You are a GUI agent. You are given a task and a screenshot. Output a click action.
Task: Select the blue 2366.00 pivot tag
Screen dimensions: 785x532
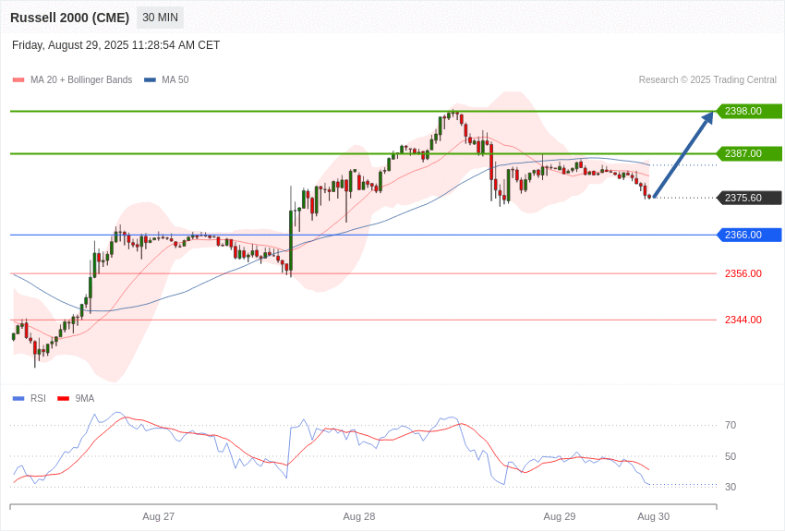tap(749, 235)
